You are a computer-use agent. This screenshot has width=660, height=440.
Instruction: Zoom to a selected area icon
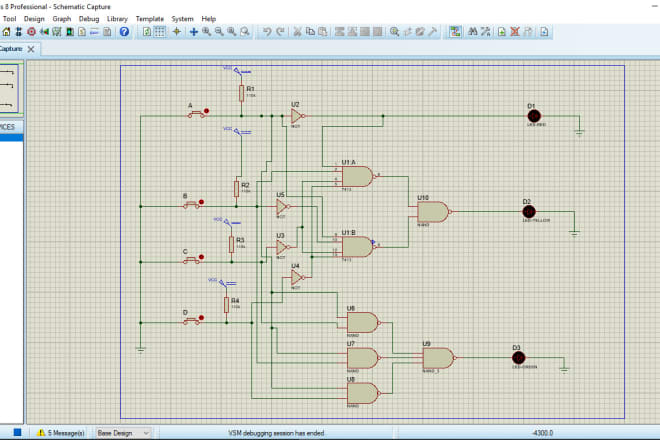[245, 32]
